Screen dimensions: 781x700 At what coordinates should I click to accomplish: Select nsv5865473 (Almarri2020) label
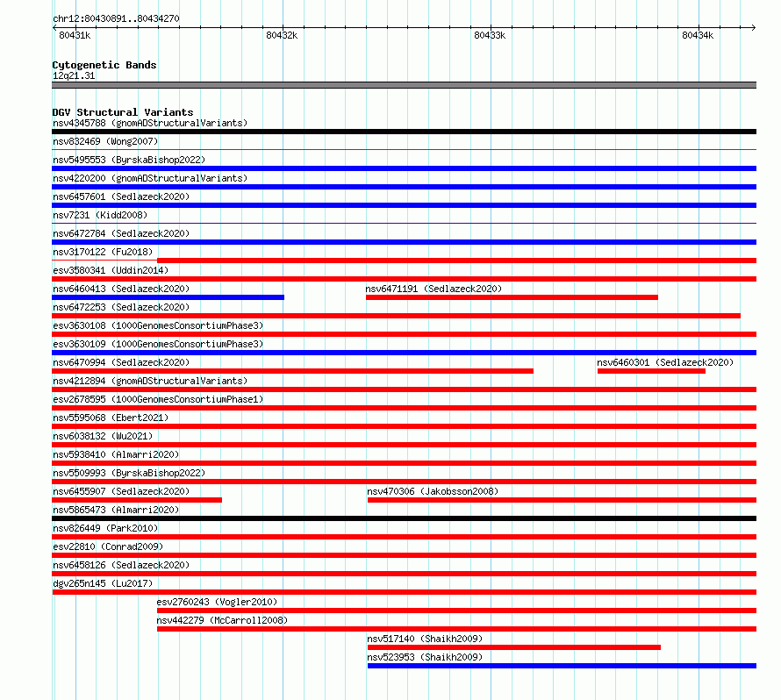(116, 510)
